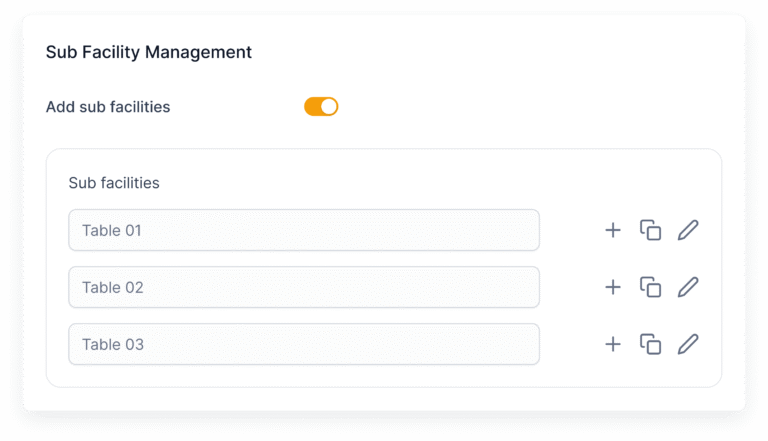
Task: Disable the Add sub facilities toggle
Action: 321,107
